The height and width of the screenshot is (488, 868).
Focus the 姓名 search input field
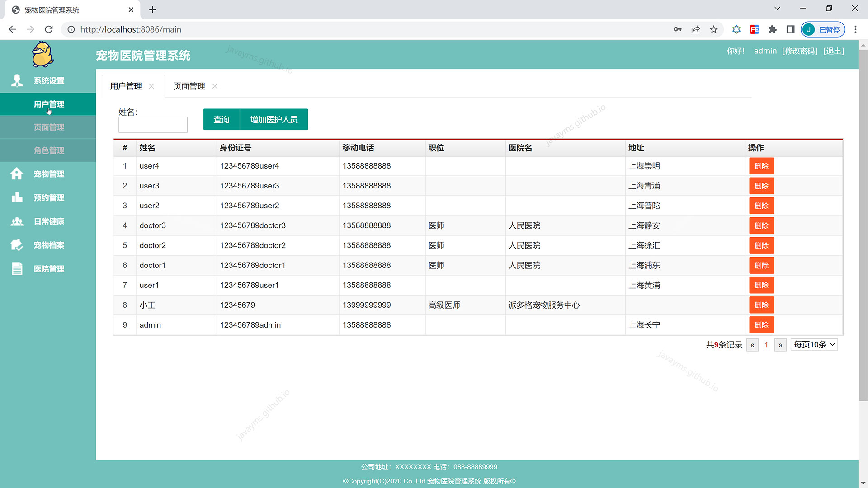tap(153, 125)
